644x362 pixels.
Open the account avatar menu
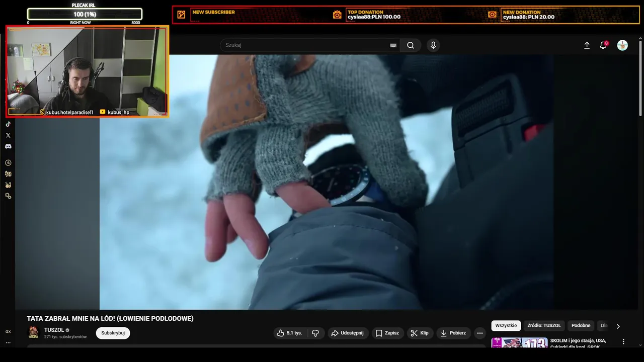622,45
